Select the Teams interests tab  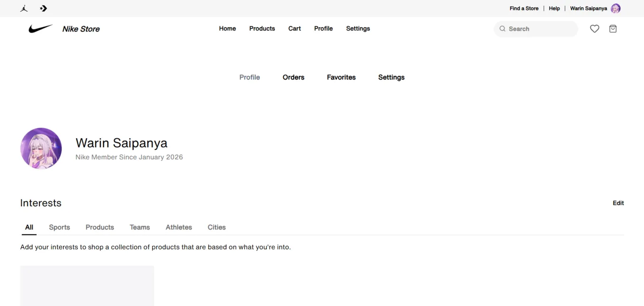tap(140, 227)
